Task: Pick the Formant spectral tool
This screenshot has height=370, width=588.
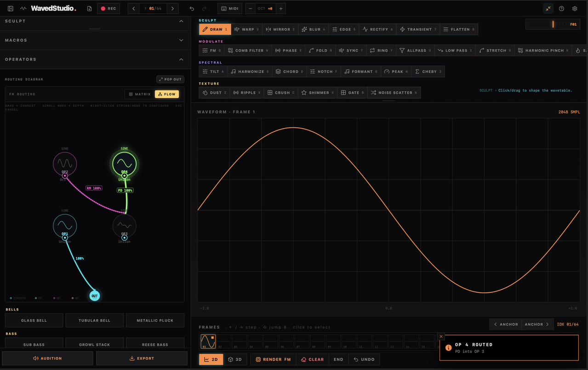Action: click(361, 72)
